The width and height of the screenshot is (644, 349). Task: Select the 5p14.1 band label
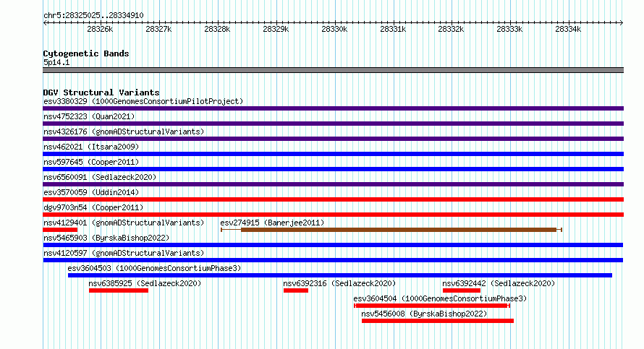click(56, 62)
